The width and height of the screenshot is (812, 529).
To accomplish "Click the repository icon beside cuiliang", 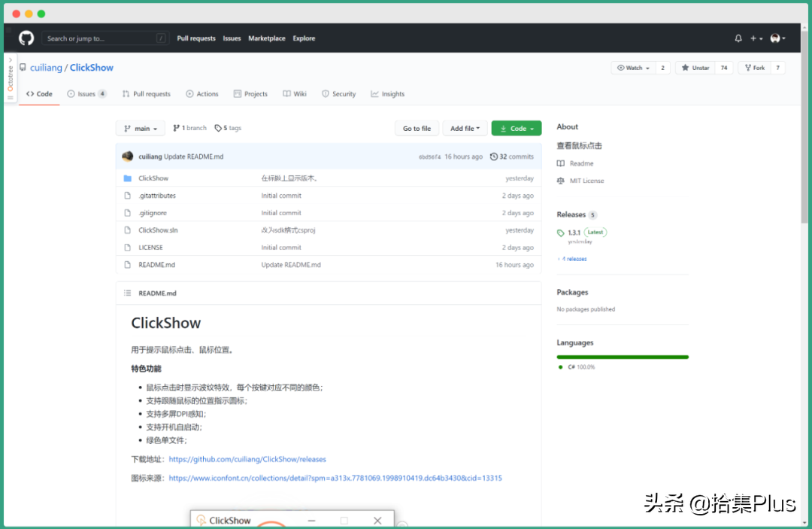I will click(x=23, y=68).
